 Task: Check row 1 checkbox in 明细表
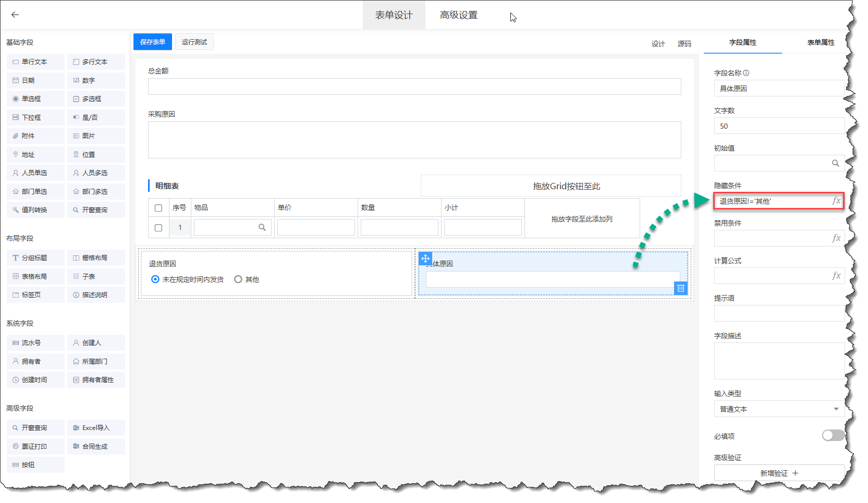[158, 228]
